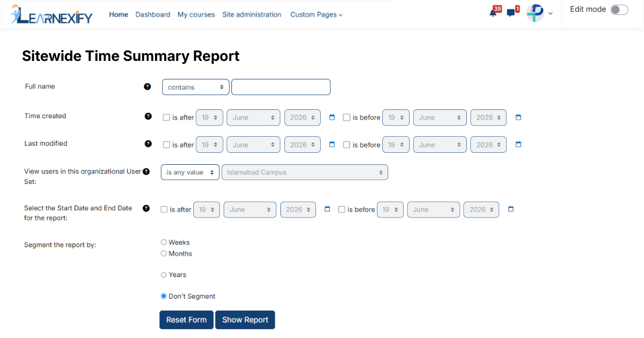644x338 pixels.
Task: Go to Home in navigation
Action: coord(119,14)
